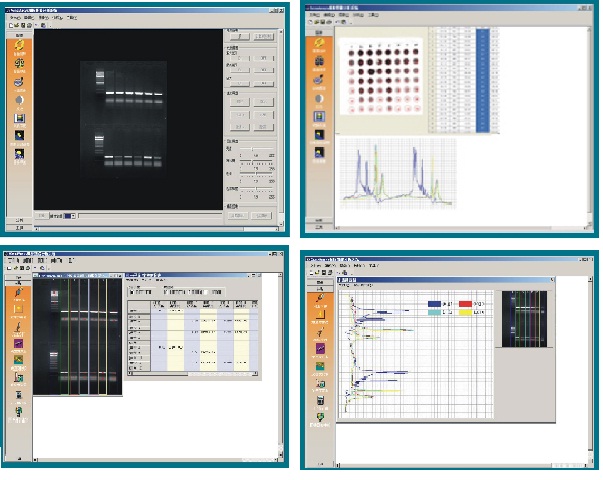Select microscope icon in profile chart window sidebar
The height and width of the screenshot is (480, 603).
click(x=320, y=332)
